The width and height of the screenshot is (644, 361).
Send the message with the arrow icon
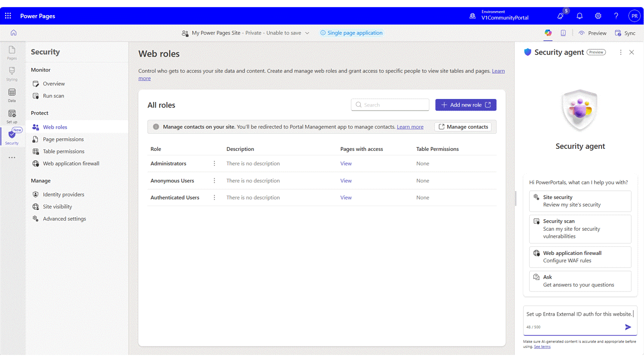click(628, 327)
